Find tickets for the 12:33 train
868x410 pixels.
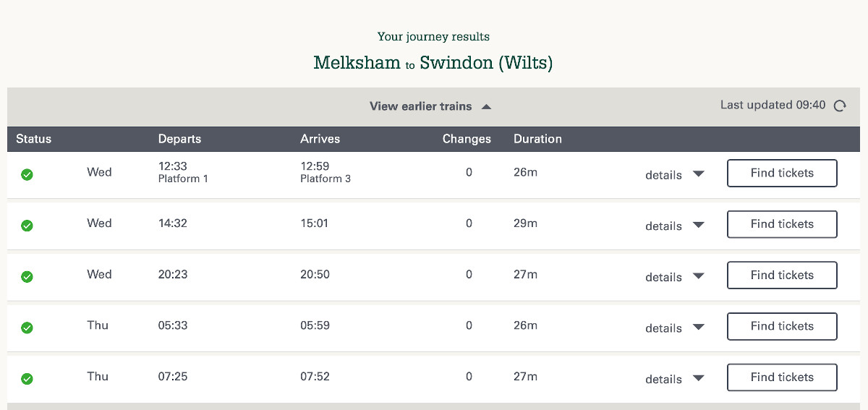click(x=781, y=174)
